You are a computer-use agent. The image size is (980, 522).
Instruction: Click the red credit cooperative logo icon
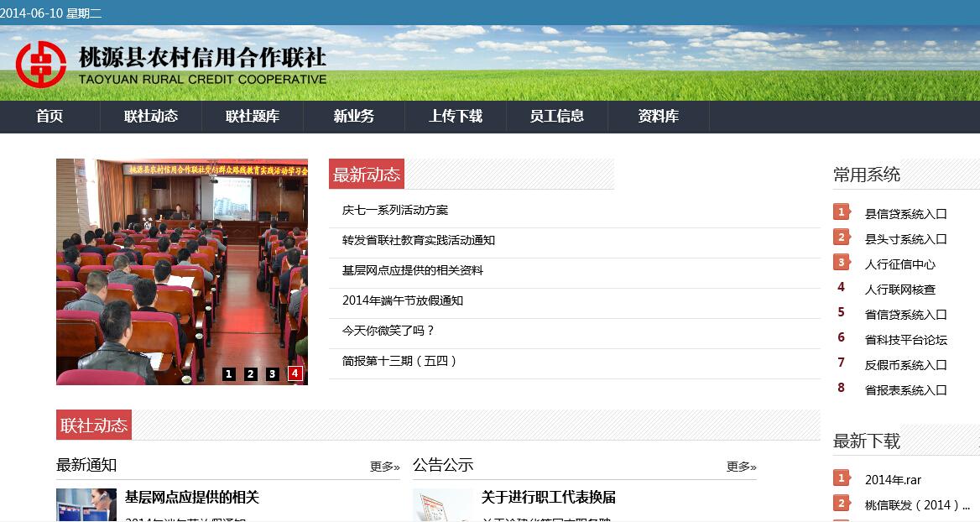(41, 64)
